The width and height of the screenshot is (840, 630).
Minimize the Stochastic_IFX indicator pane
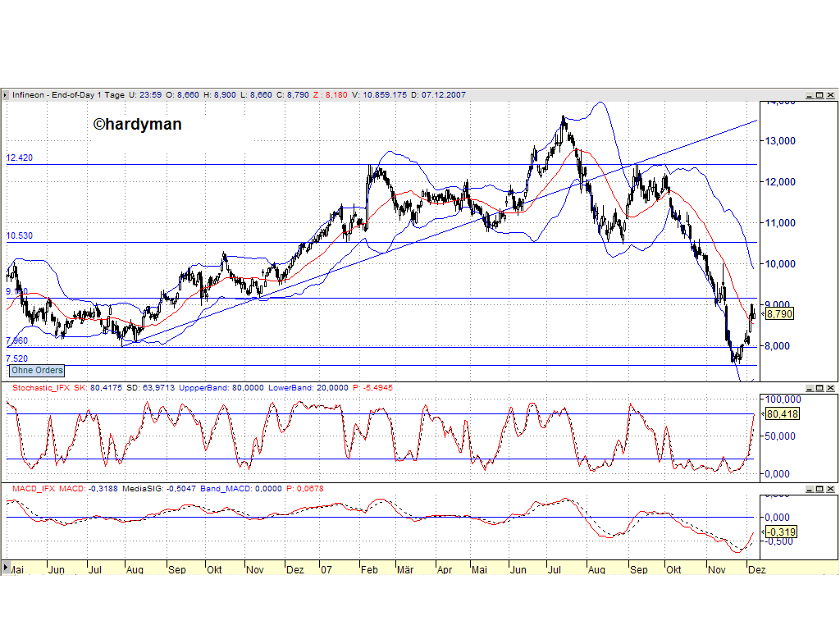810,387
